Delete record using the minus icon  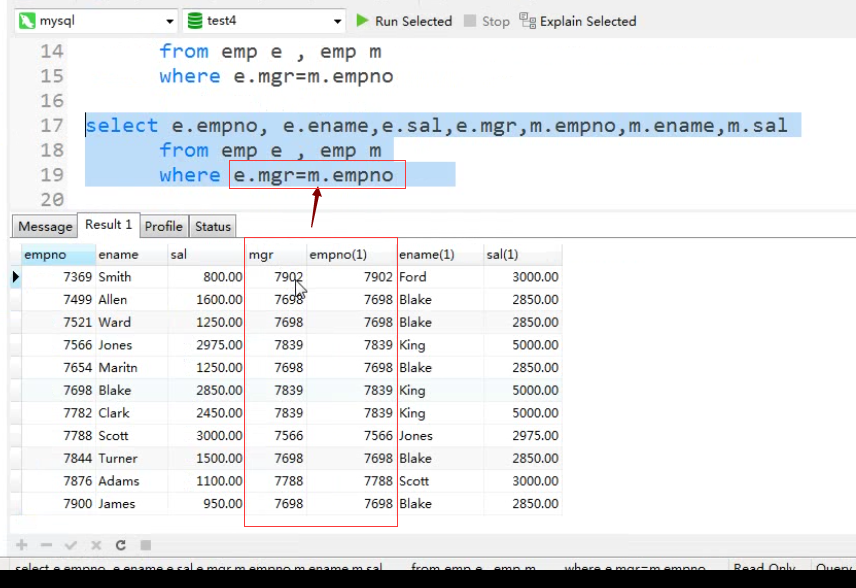46,545
